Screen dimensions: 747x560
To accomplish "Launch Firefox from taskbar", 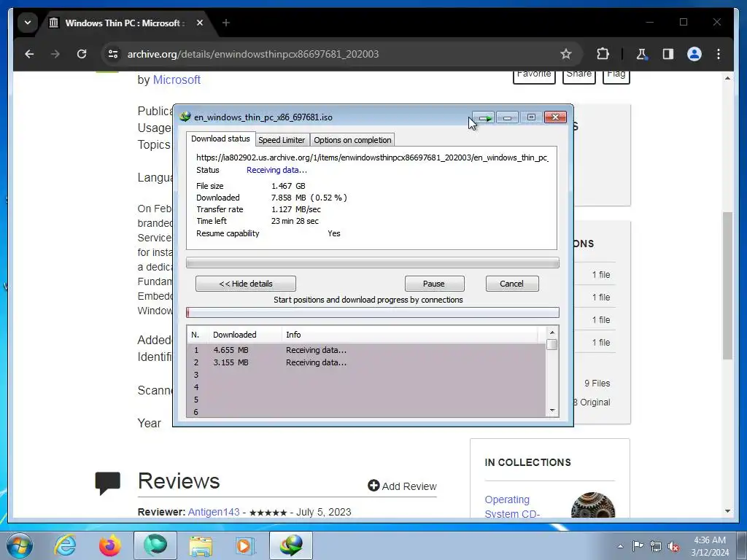I will (109, 545).
